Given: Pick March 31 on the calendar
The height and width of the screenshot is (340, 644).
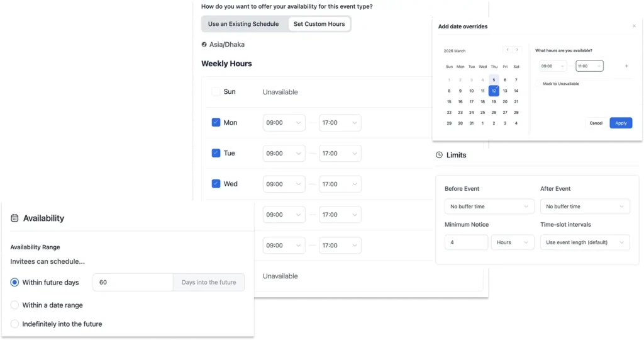Looking at the screenshot, I should [x=472, y=123].
